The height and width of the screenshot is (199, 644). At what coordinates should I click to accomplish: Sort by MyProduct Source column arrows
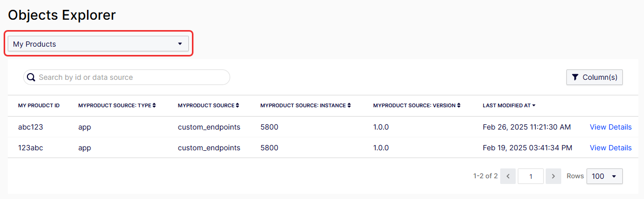(x=237, y=105)
